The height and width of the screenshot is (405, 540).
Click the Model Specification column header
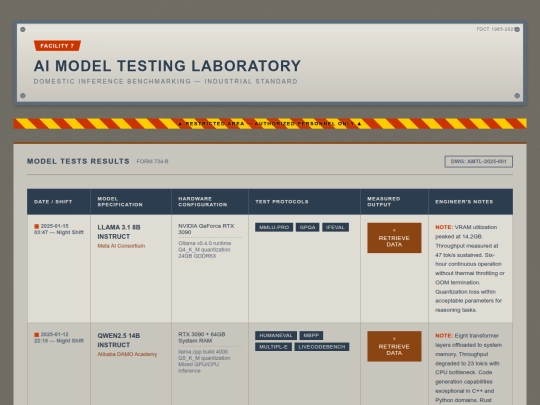click(131, 202)
